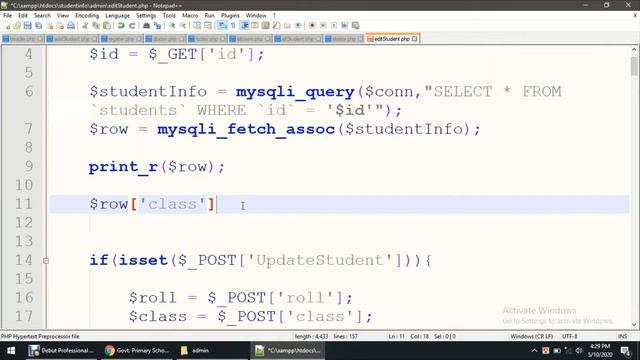
Task: Click the red Record Macro icon
Action: coord(312,26)
